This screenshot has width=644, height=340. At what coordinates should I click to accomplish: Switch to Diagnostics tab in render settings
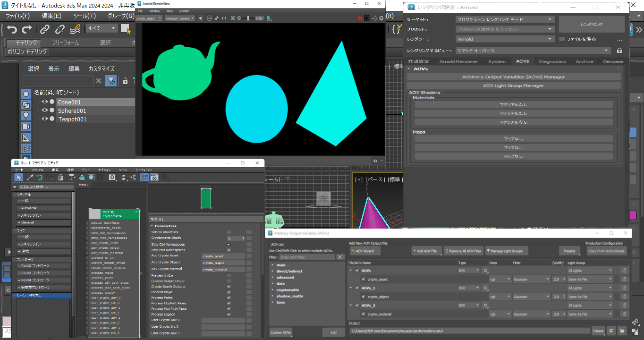click(x=552, y=61)
